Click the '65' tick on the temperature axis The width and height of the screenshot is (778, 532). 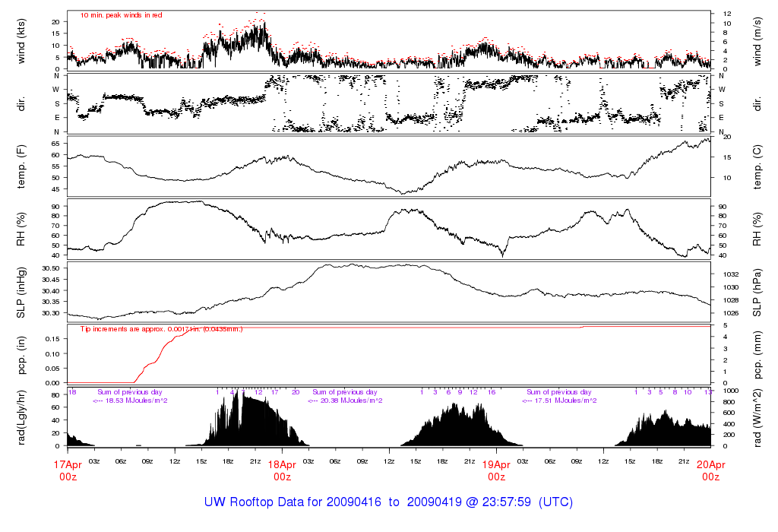[55, 144]
